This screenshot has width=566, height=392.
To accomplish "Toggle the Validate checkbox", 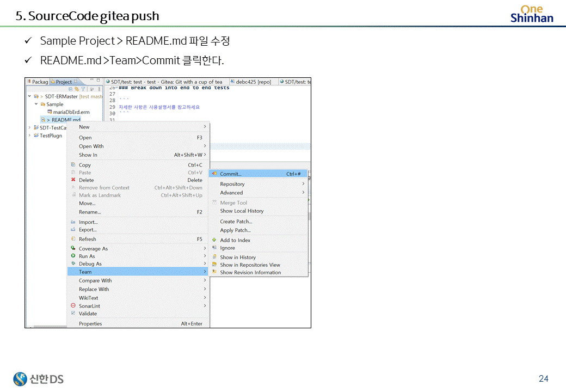I will [x=73, y=313].
